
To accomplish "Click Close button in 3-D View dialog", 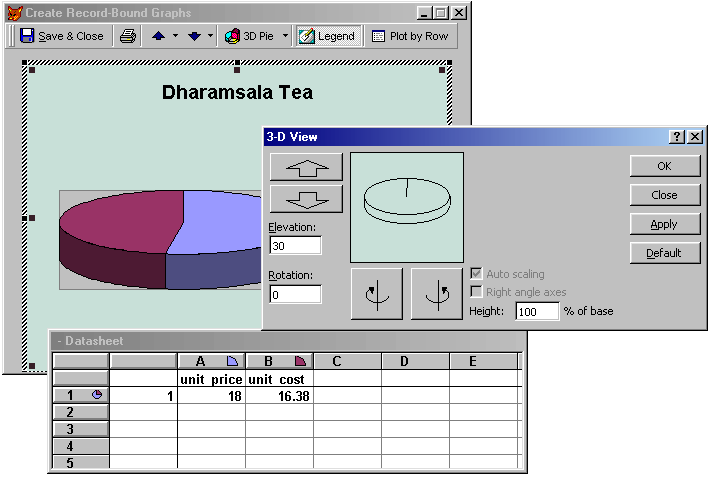I will [x=665, y=195].
